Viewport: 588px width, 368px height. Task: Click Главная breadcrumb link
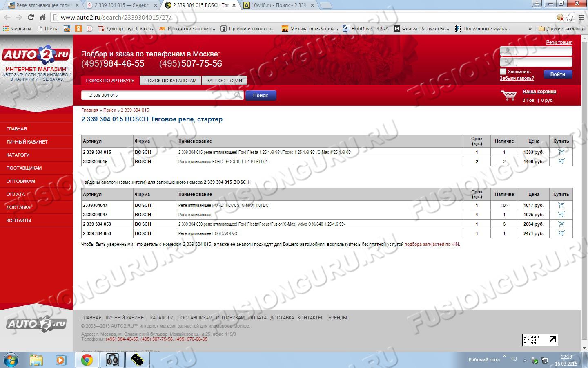pos(89,110)
